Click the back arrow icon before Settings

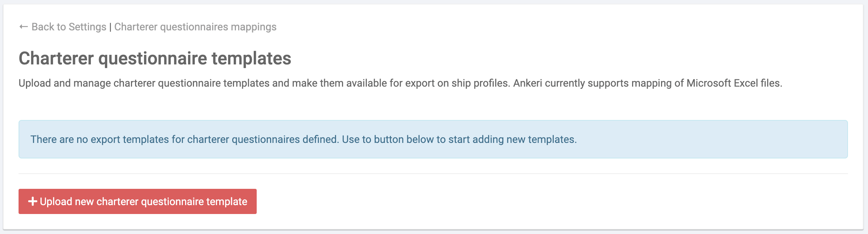point(23,27)
